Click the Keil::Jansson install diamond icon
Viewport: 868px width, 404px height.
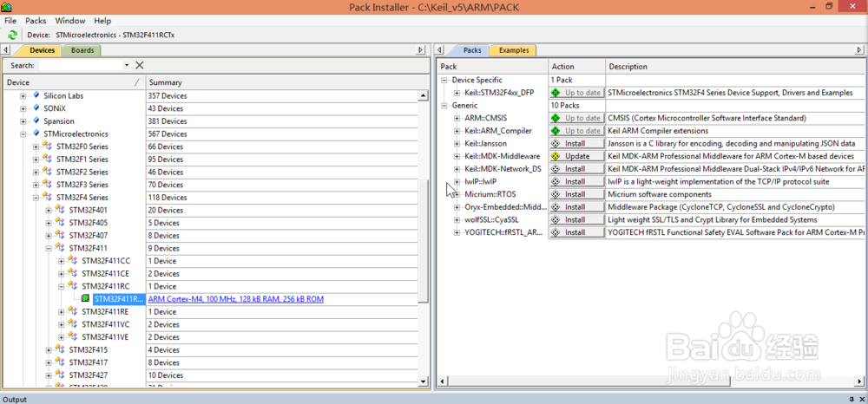[556, 144]
